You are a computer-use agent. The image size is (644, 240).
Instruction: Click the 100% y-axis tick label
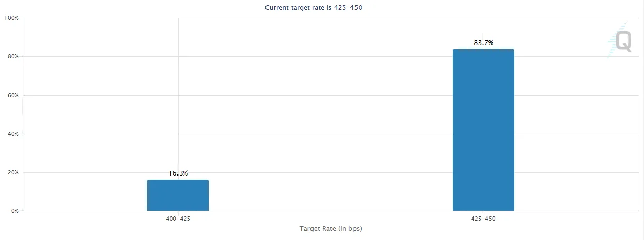[x=11, y=18]
